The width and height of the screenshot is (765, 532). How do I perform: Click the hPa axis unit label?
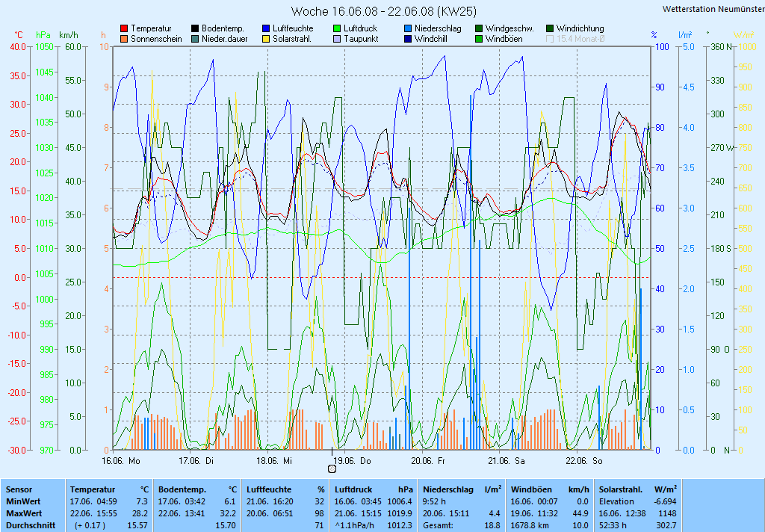click(x=43, y=35)
